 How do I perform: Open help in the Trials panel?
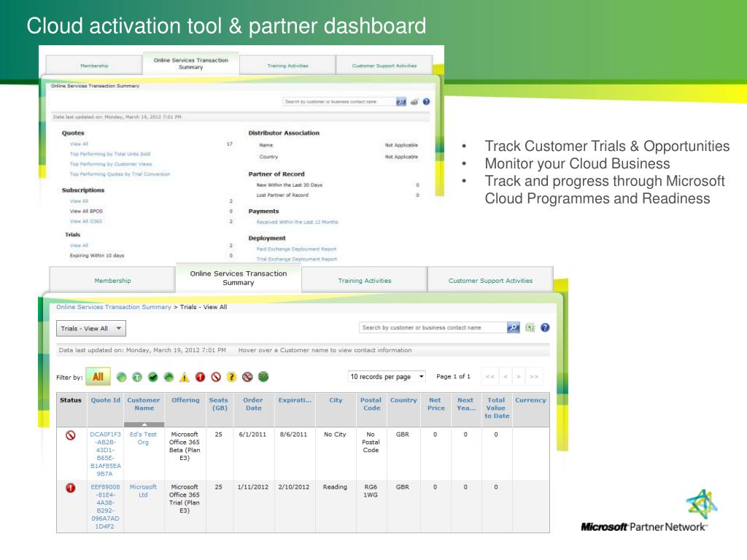545,327
